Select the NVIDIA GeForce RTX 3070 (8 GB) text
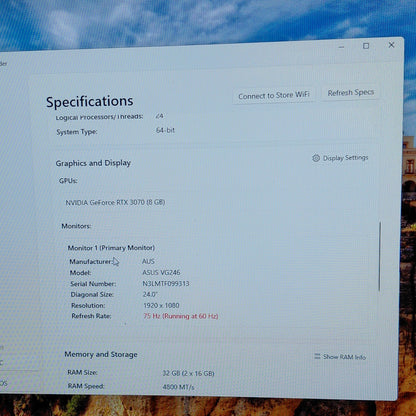Viewport: 416px width, 416px height. tap(115, 202)
